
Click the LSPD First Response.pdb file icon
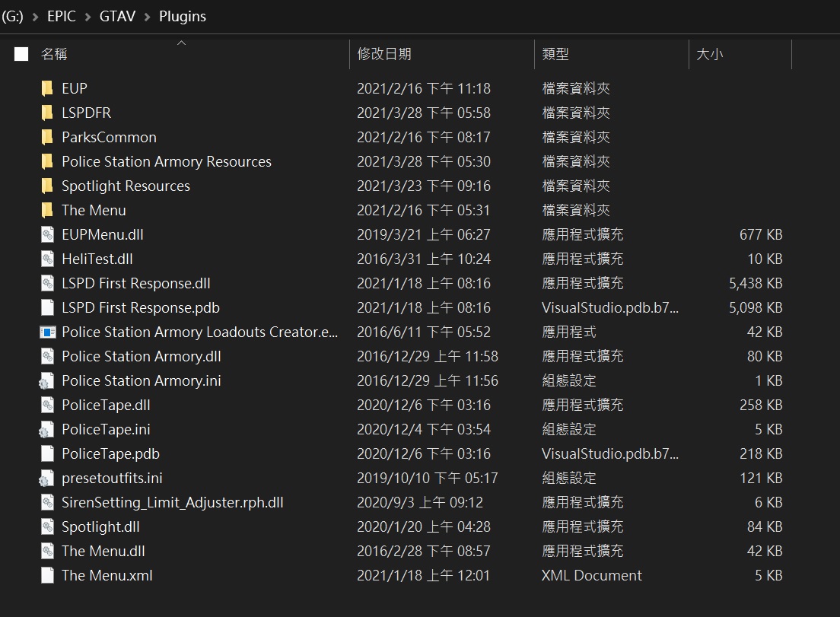pos(47,307)
